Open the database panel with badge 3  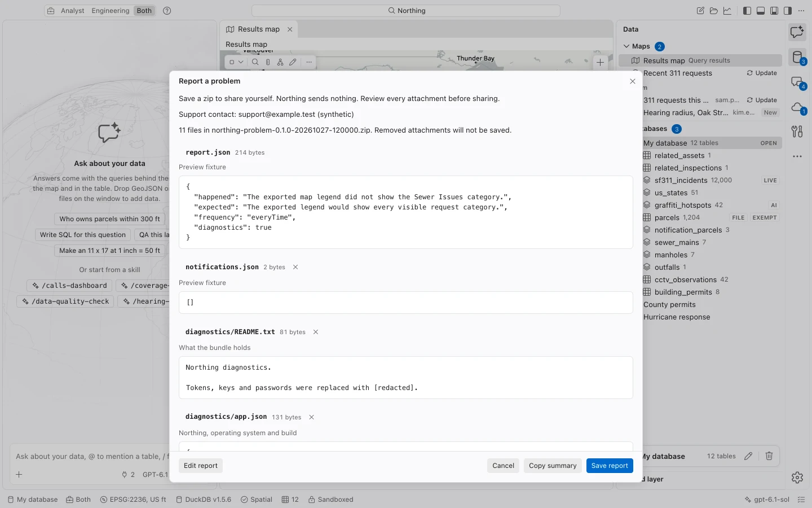pyautogui.click(x=797, y=57)
